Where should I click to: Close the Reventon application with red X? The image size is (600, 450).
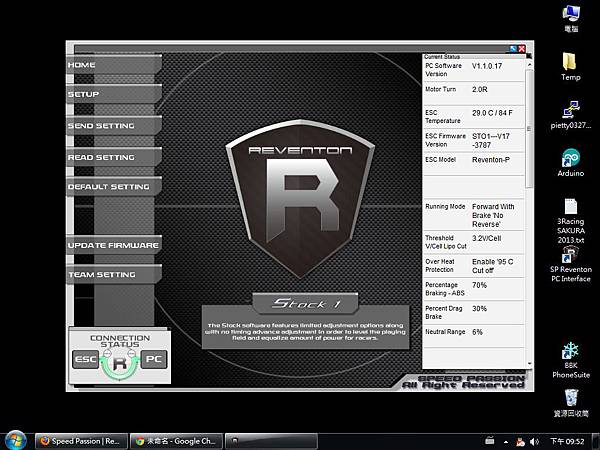(521, 49)
